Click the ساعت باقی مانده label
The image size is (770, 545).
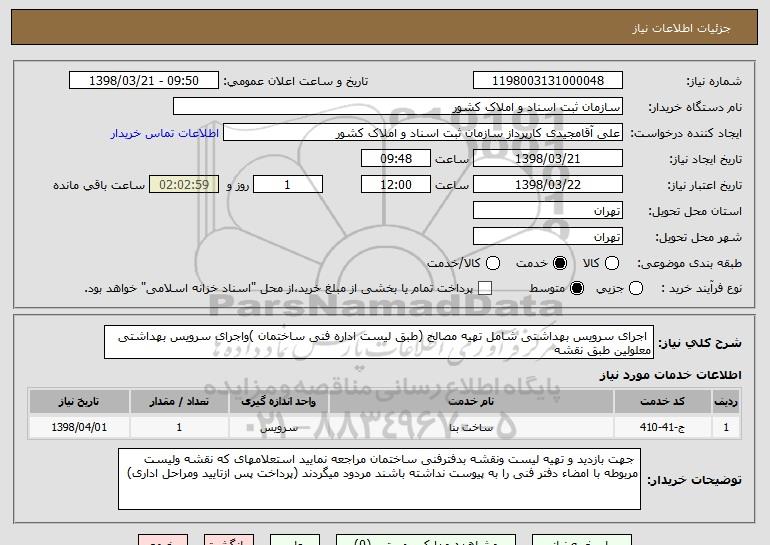99,185
